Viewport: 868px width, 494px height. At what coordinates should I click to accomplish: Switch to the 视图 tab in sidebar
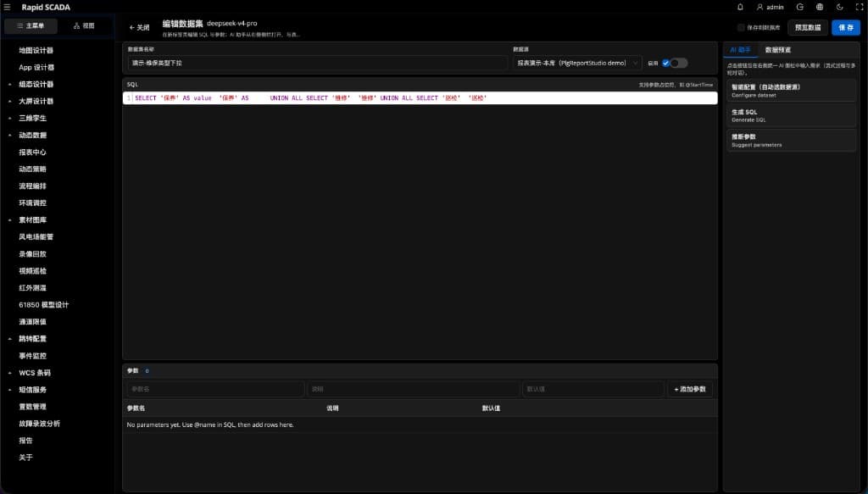[84, 26]
